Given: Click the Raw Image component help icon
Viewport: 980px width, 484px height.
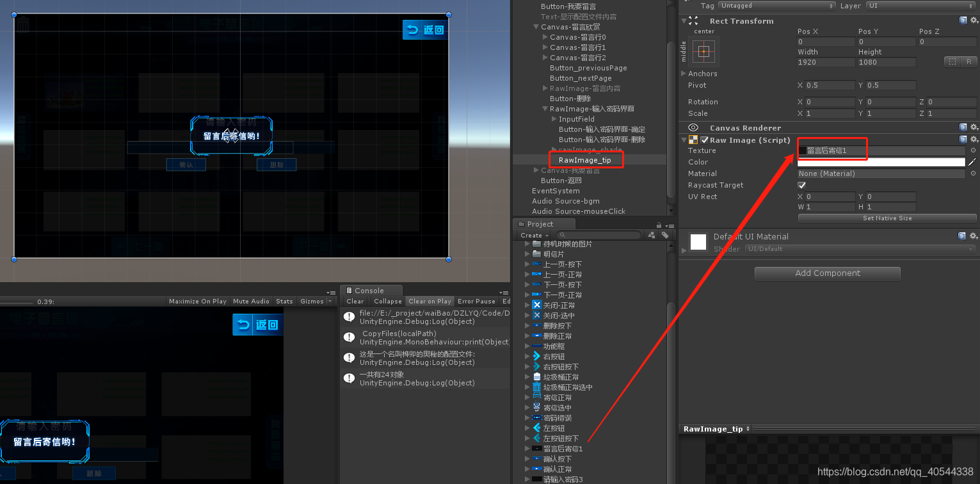Looking at the screenshot, I should 963,140.
